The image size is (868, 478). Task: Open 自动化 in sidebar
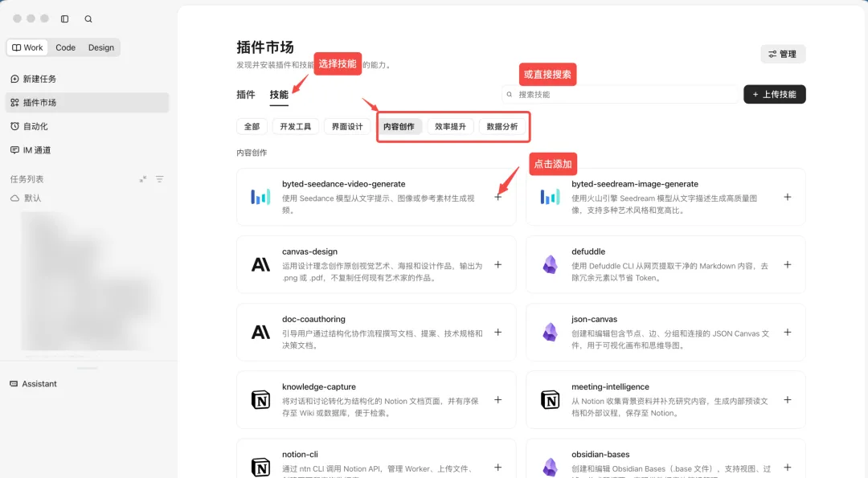coord(87,126)
